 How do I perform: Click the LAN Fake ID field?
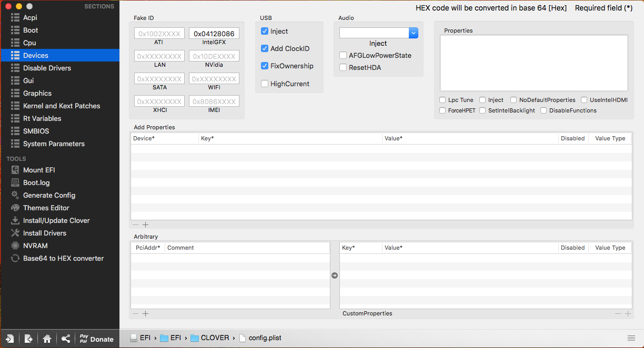(159, 56)
